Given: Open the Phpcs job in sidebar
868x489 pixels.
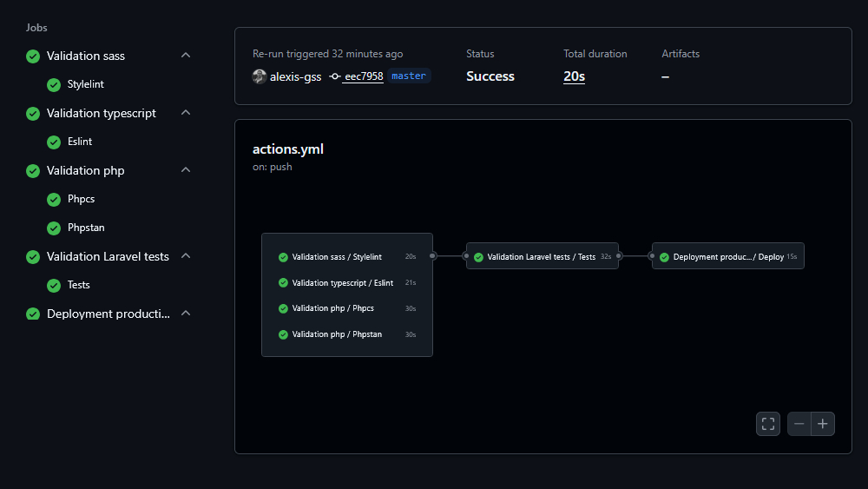Looking at the screenshot, I should pos(81,199).
